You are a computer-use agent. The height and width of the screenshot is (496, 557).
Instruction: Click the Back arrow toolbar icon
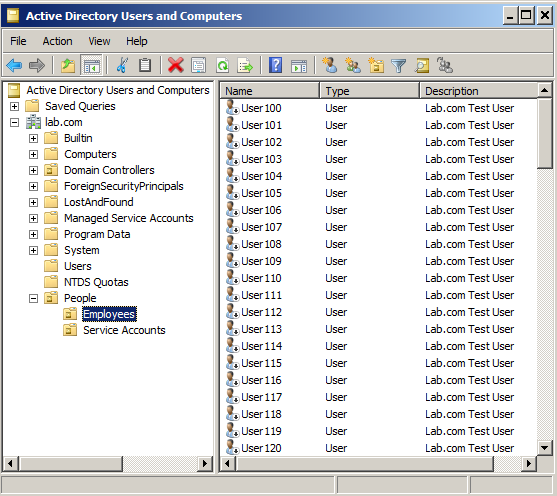pos(14,65)
